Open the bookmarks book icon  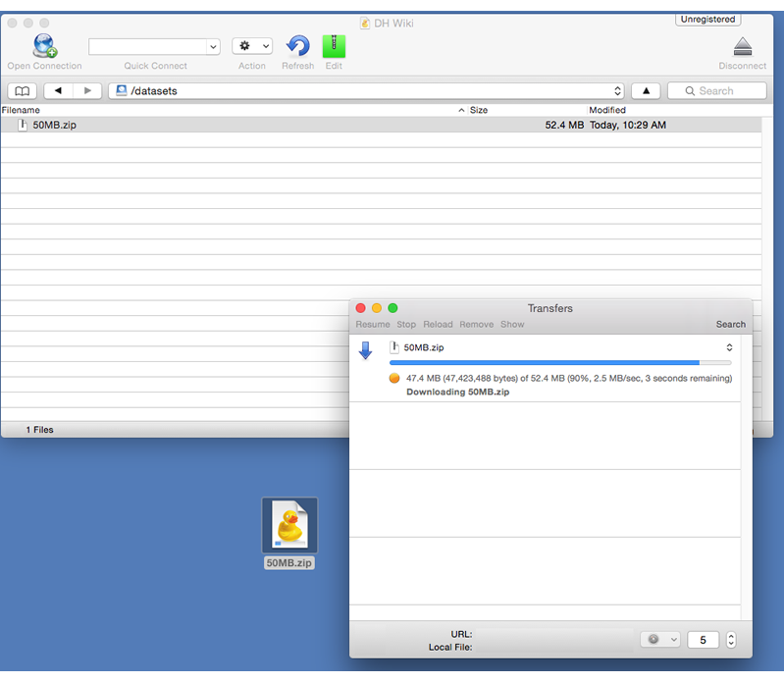pyautogui.click(x=22, y=91)
